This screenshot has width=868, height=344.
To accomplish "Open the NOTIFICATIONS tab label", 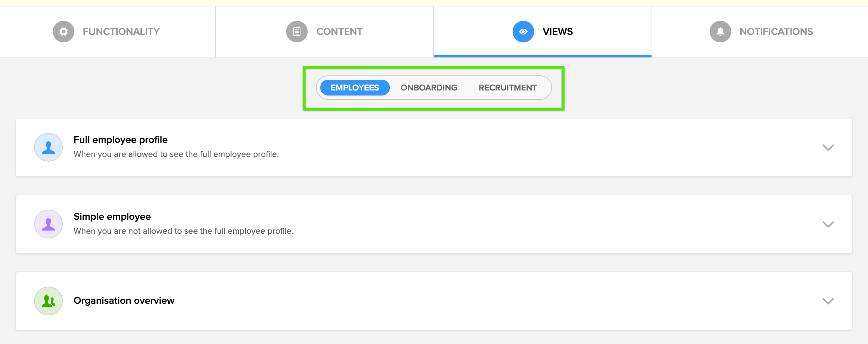I will click(776, 32).
